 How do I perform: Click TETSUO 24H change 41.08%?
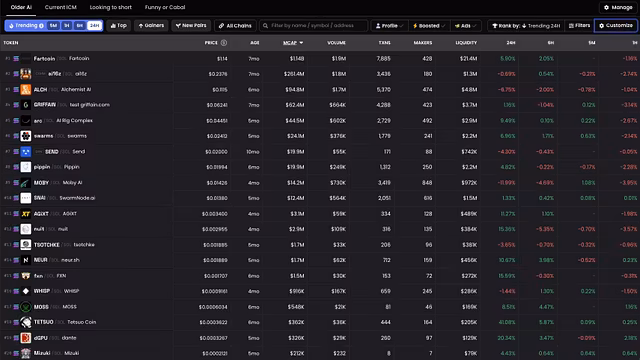pos(507,322)
